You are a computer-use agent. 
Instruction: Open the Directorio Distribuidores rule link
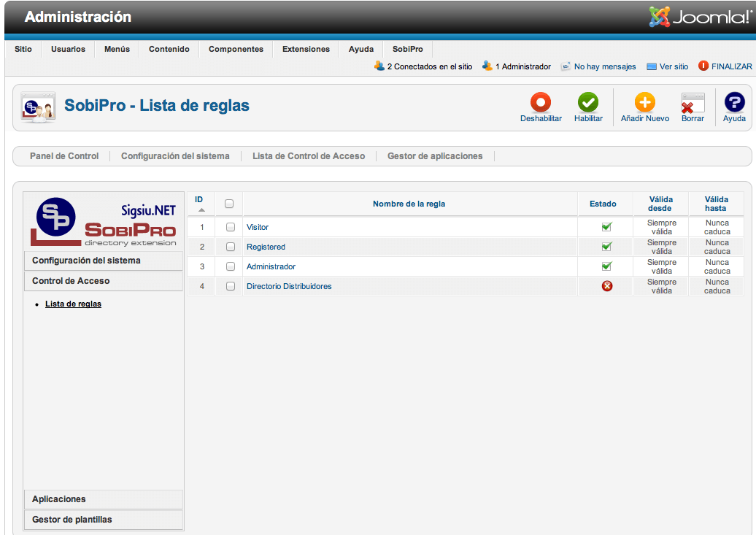(289, 287)
